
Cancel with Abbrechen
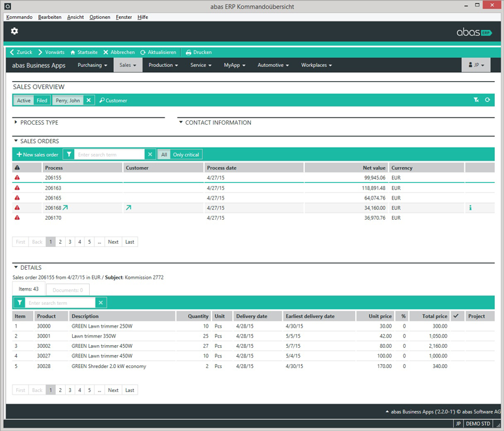119,52
